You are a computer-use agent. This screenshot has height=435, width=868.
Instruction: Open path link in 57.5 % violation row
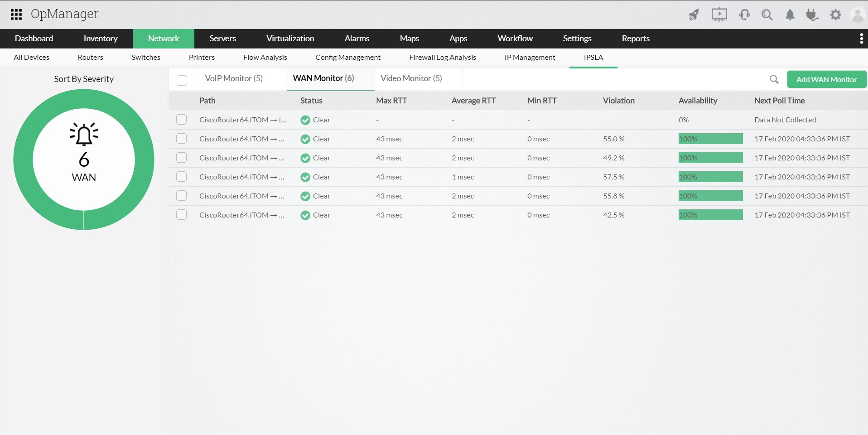[242, 177]
